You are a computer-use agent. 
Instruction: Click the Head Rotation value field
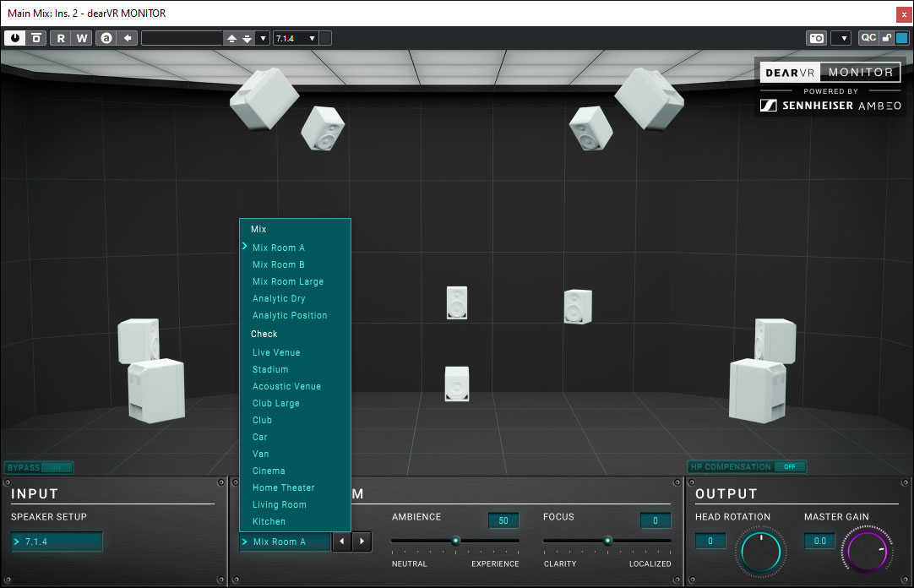point(710,542)
